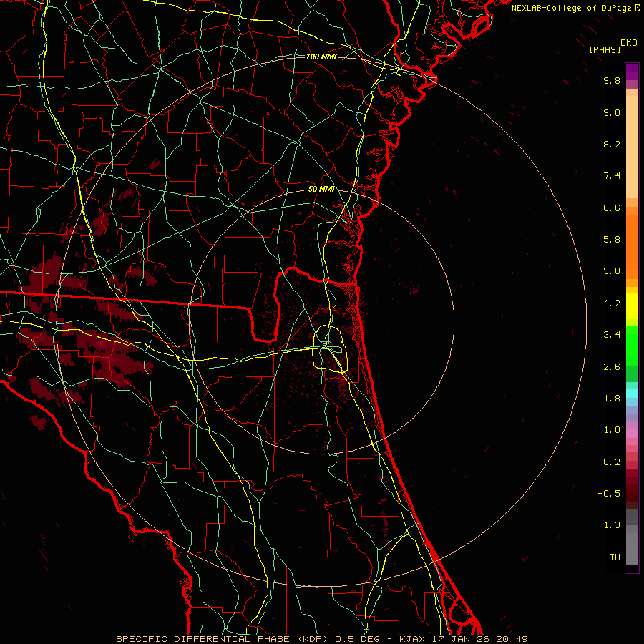
Task: Select the 9.8 scale value
Action: [x=612, y=80]
